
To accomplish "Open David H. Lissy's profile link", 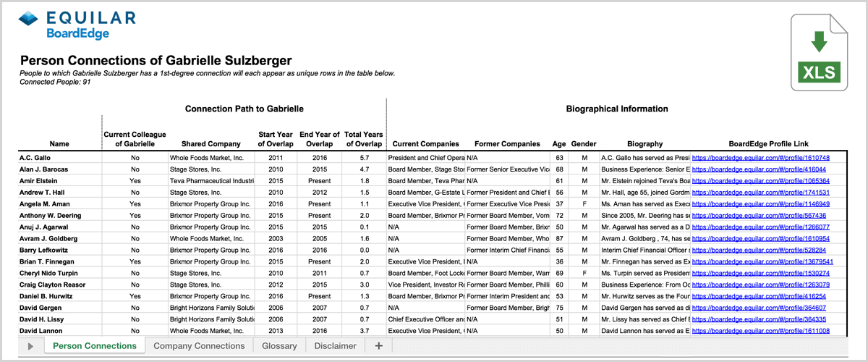I will point(759,319).
